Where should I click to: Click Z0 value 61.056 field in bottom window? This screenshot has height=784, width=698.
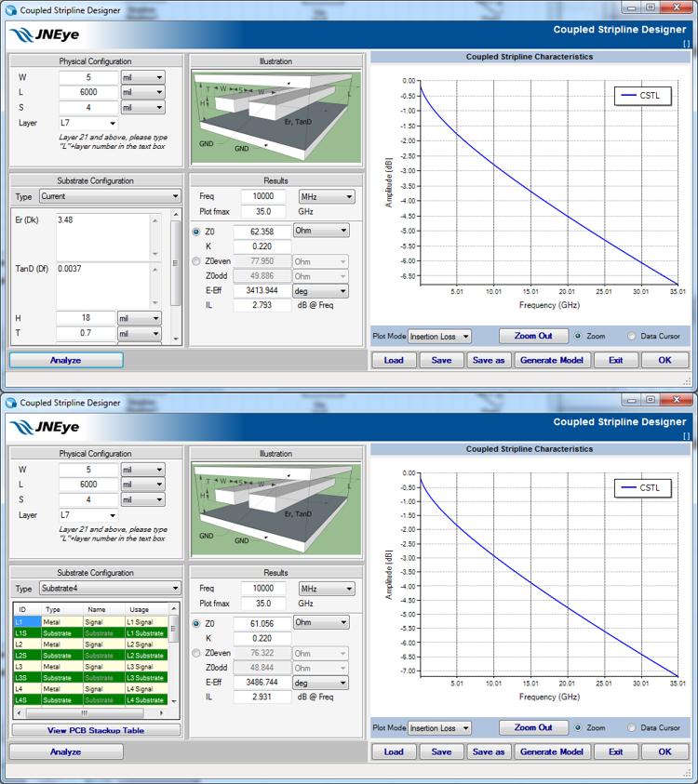[262, 624]
